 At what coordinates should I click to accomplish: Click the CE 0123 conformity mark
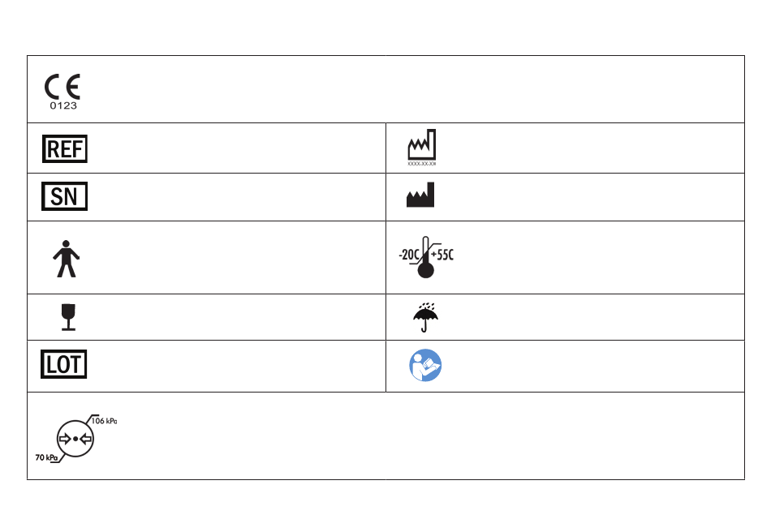pos(62,92)
